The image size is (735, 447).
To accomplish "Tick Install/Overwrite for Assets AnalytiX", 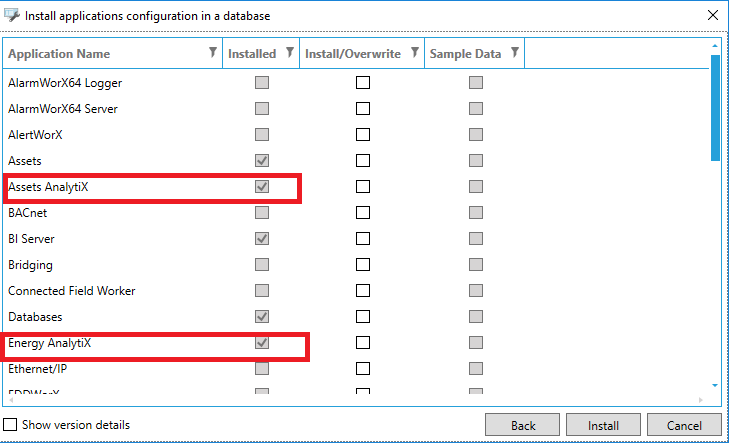I will click(363, 186).
